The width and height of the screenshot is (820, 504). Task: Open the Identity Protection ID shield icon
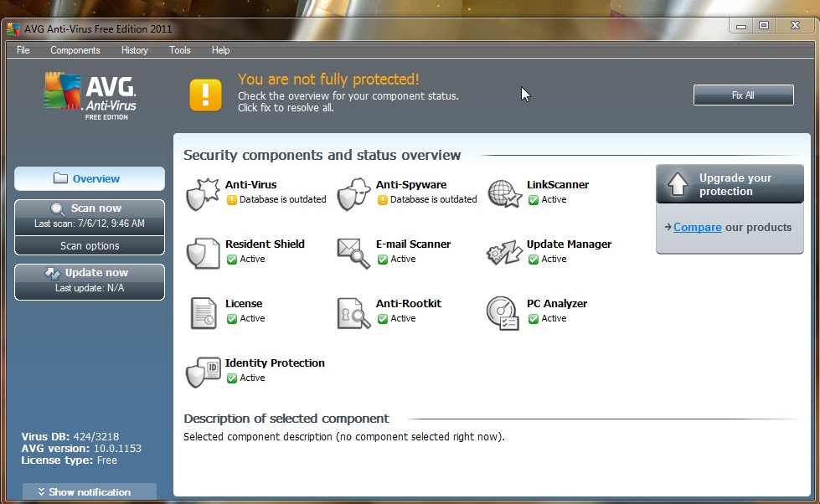(204, 373)
